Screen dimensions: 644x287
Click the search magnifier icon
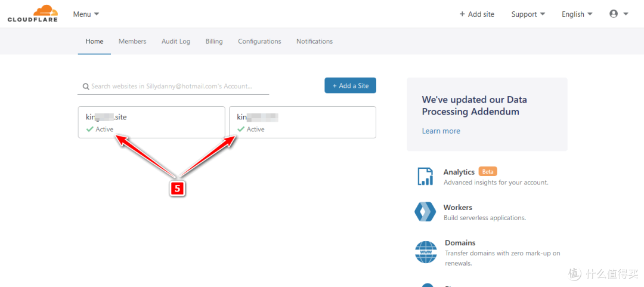coord(86,87)
